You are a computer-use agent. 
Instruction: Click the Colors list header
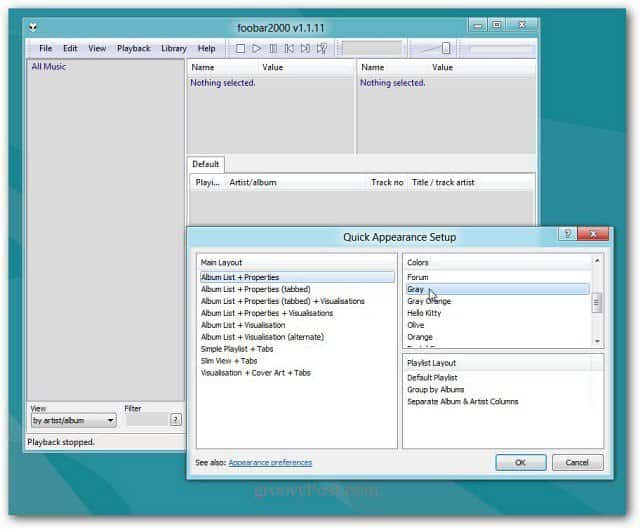pos(498,262)
